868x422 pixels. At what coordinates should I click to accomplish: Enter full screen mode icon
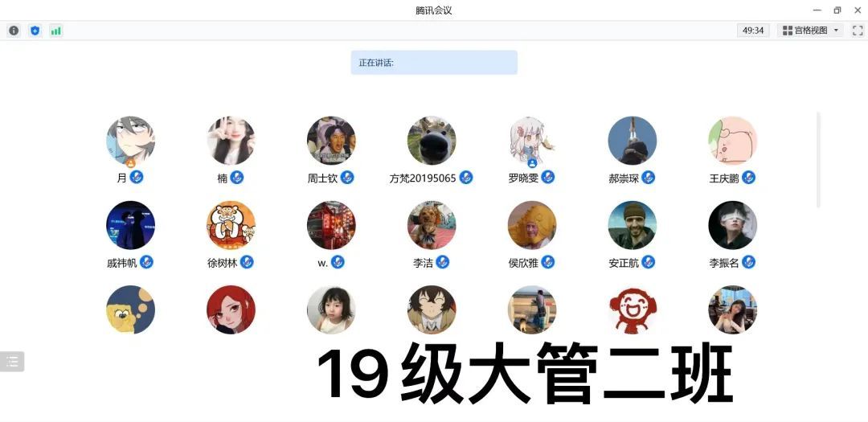858,31
